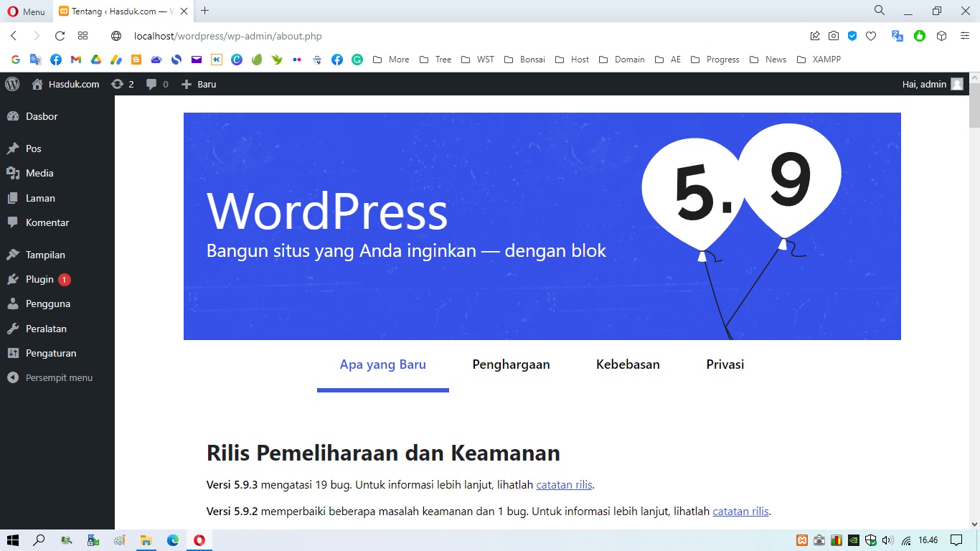This screenshot has height=551, width=980.
Task: Select the Kebebasan tab
Action: (x=628, y=364)
